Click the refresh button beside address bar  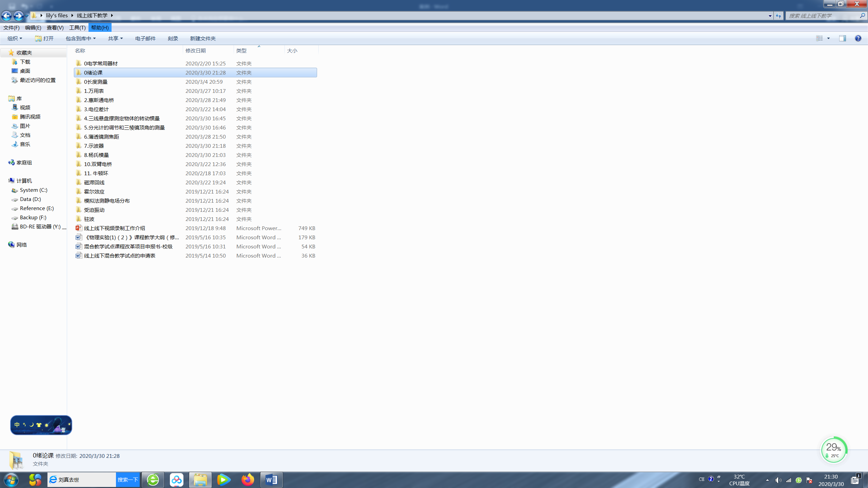pos(778,16)
